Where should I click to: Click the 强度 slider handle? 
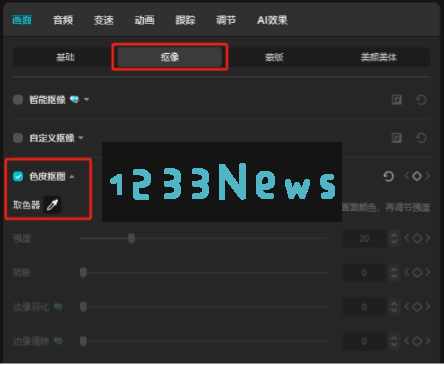coord(132,238)
